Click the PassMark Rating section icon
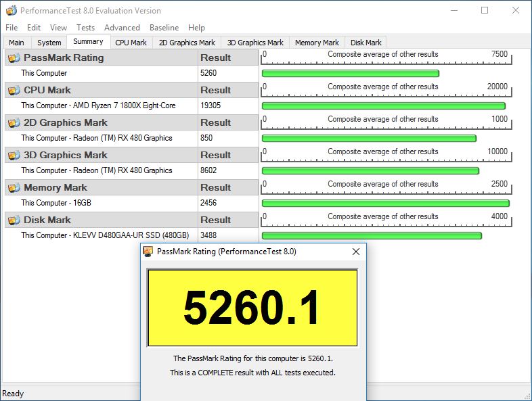Image resolution: width=532 pixels, height=401 pixels. [x=14, y=58]
